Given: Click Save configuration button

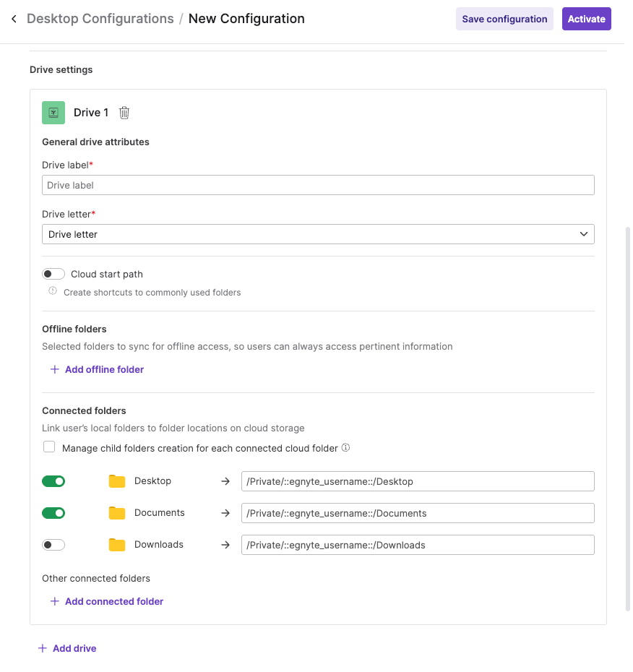Looking at the screenshot, I should 504,19.
